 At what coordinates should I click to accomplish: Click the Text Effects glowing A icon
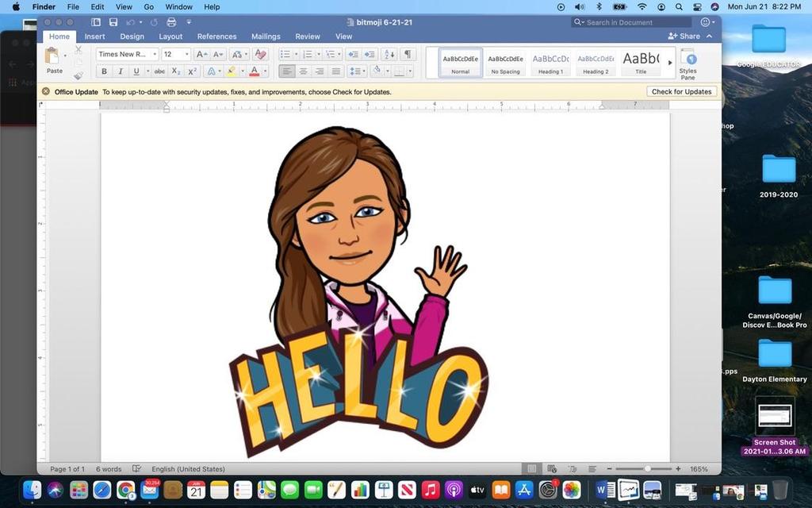[211, 71]
